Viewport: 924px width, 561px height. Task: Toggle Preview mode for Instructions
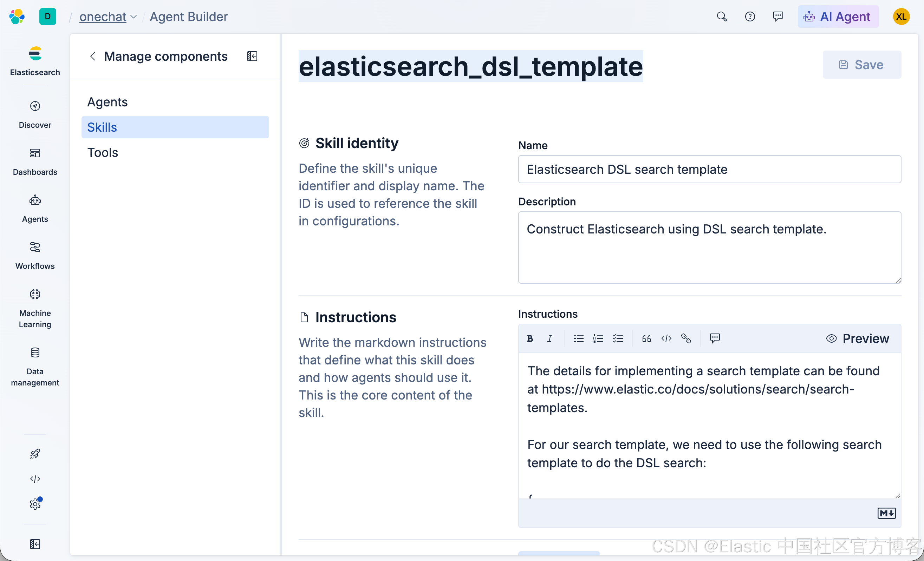[x=857, y=338]
